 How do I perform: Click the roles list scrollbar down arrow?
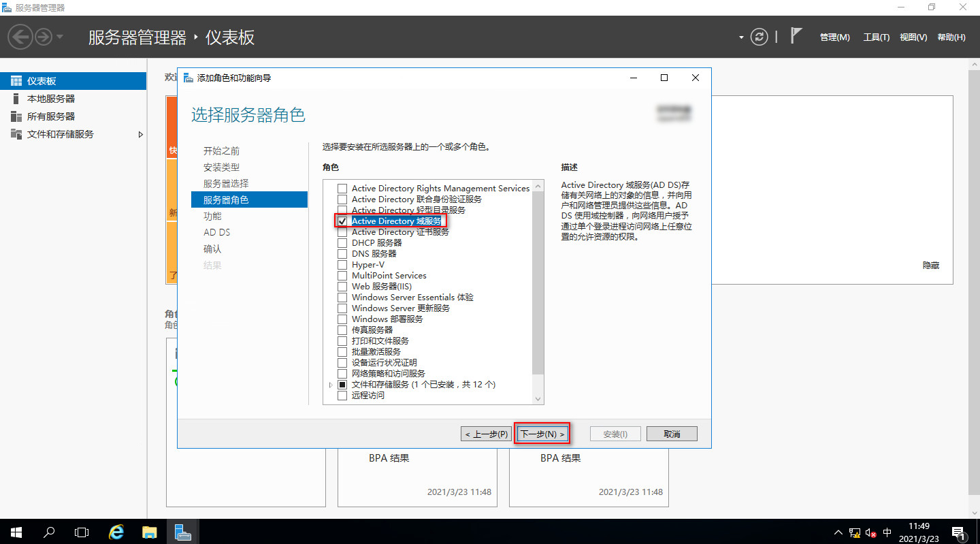pos(538,399)
